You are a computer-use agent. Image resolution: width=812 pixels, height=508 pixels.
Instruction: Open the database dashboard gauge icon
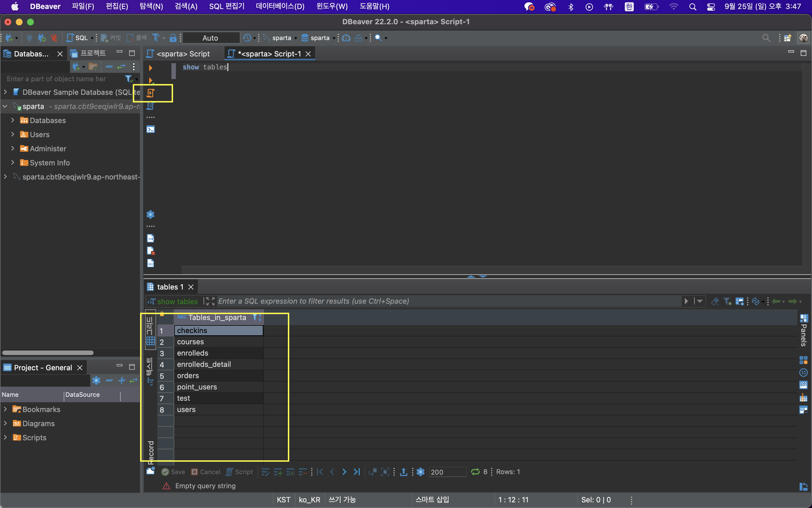point(346,38)
